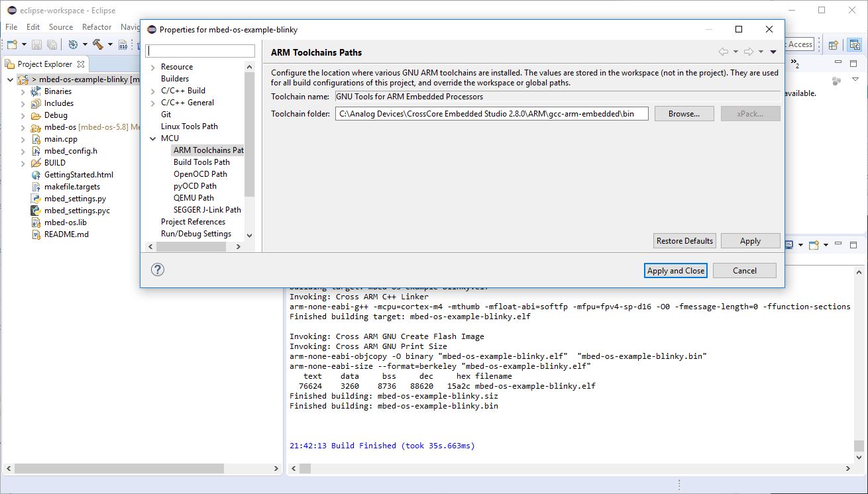Select the Project Explorer tab
868x494 pixels.
44,64
